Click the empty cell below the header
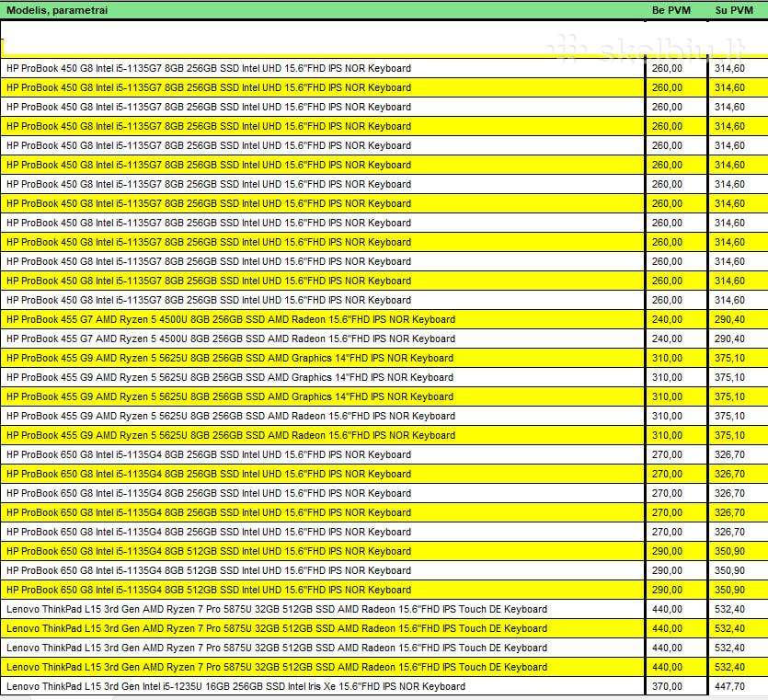The image size is (768, 700). point(322,39)
